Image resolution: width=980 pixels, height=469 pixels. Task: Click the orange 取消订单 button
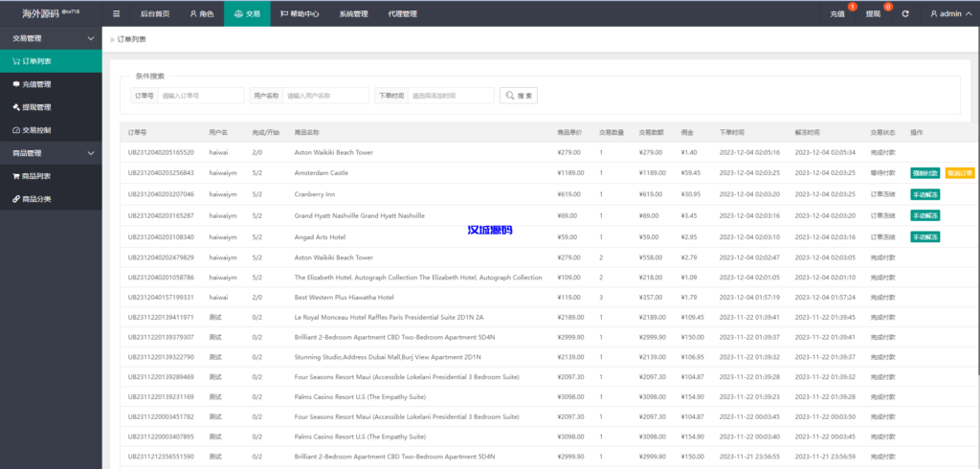960,173
